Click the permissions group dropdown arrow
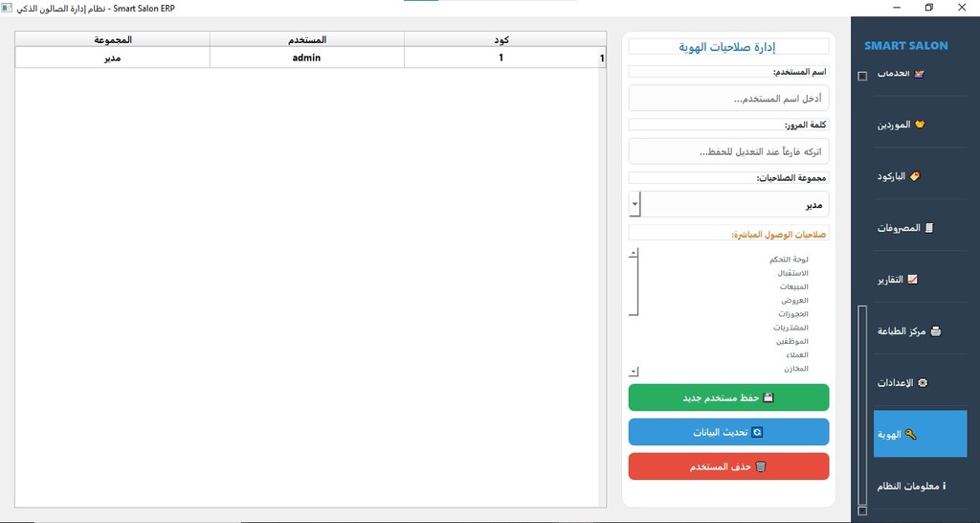Viewport: 980px width, 523px height. coord(635,205)
